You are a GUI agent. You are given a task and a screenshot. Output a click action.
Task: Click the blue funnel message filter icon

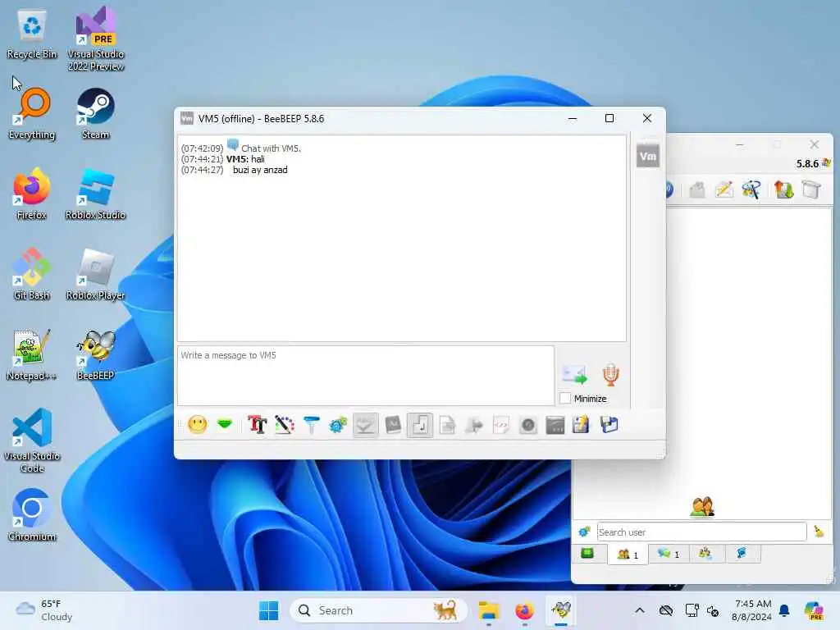coord(311,426)
